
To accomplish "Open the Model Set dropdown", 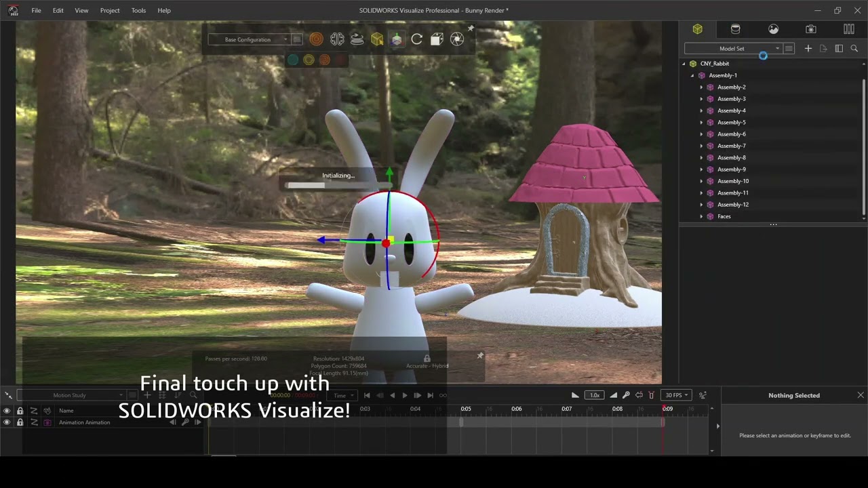I will tap(732, 49).
